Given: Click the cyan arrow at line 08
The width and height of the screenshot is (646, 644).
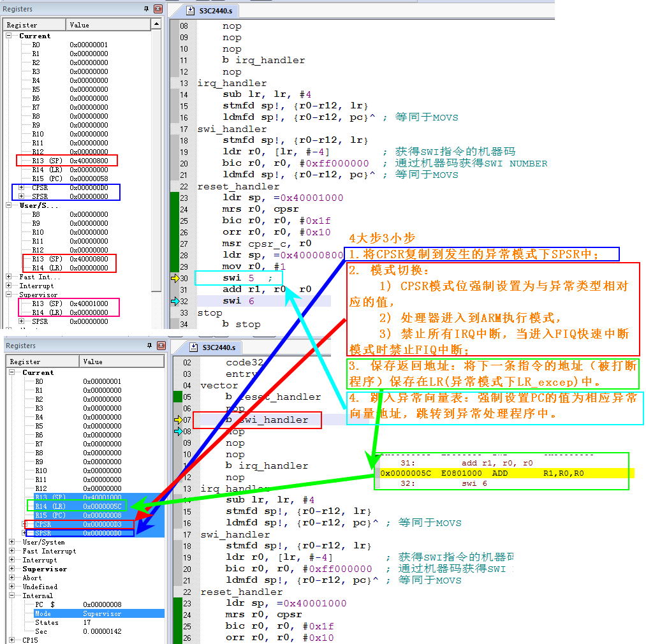Looking at the screenshot, I should click(179, 432).
